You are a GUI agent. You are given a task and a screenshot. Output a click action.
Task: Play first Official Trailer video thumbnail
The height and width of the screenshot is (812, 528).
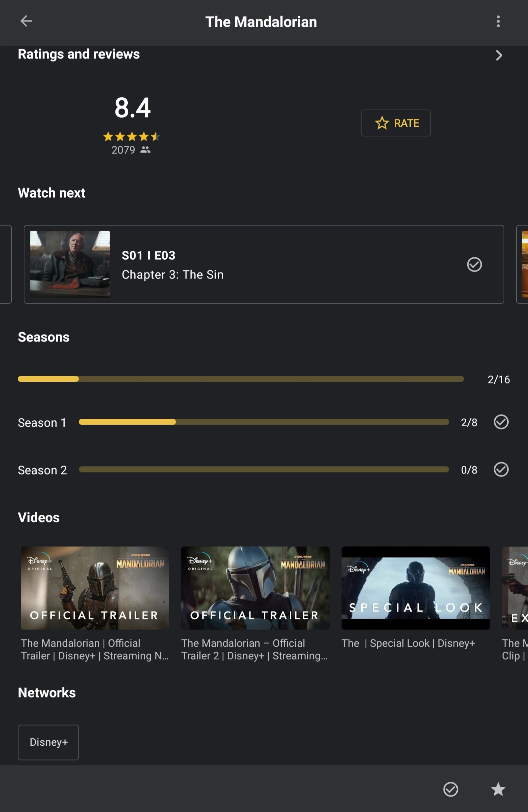[x=95, y=588]
